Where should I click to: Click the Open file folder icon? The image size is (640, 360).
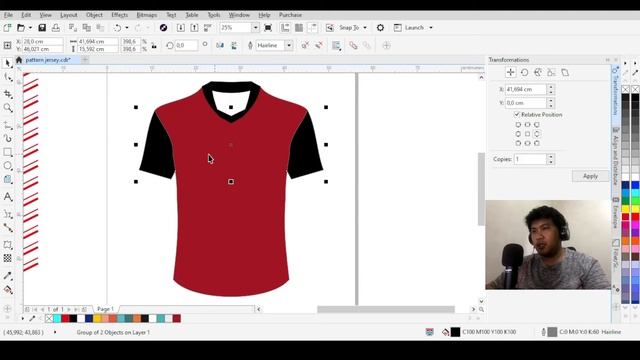click(21, 28)
